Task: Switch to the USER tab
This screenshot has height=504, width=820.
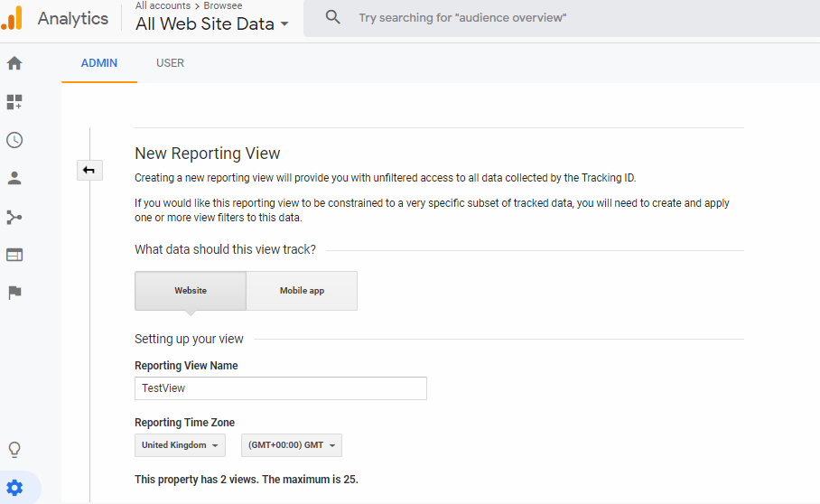Action: click(170, 62)
